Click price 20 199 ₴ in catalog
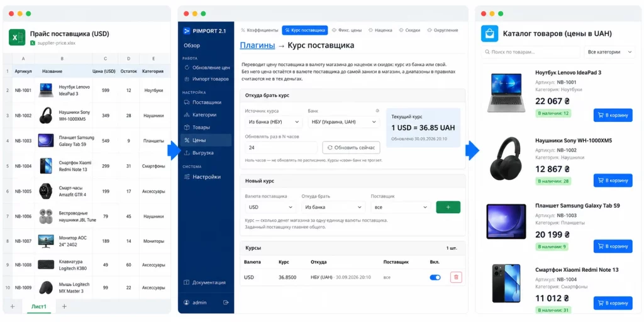The width and height of the screenshot is (644, 322). click(552, 235)
